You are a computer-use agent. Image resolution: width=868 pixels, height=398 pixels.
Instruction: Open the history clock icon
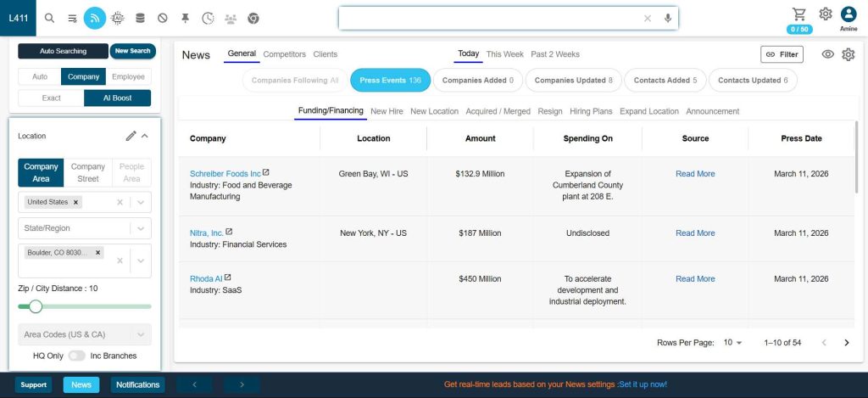[x=208, y=19]
